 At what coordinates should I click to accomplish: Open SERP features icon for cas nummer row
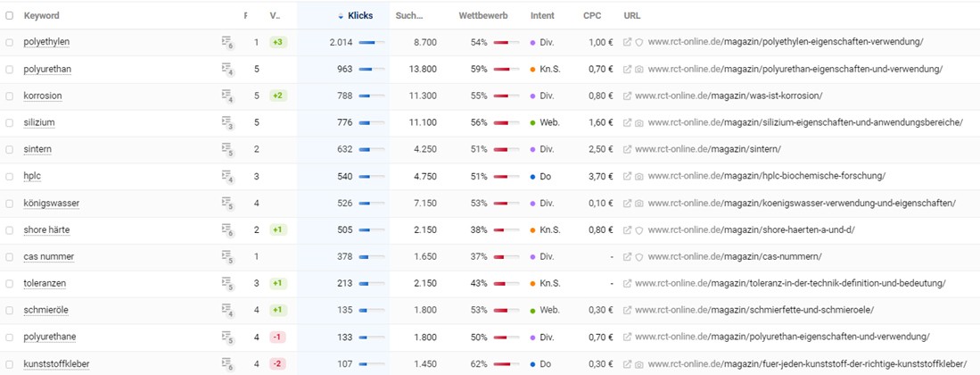(227, 257)
